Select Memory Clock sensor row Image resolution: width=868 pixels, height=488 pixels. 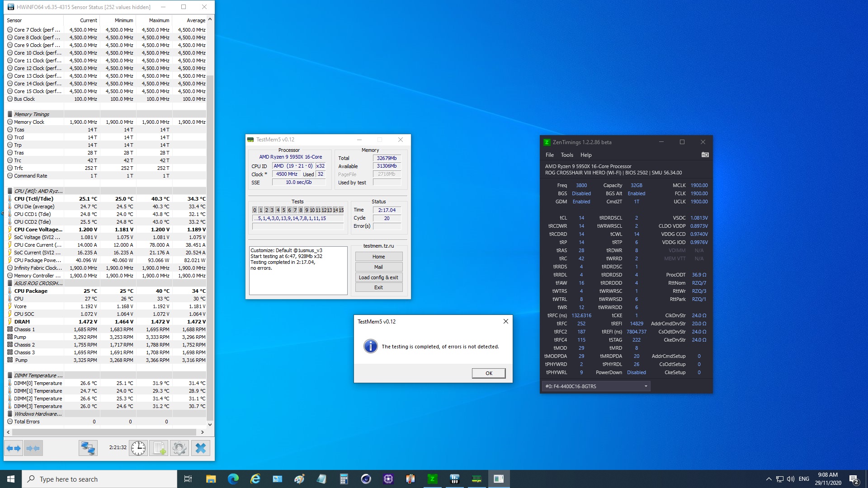(x=106, y=122)
